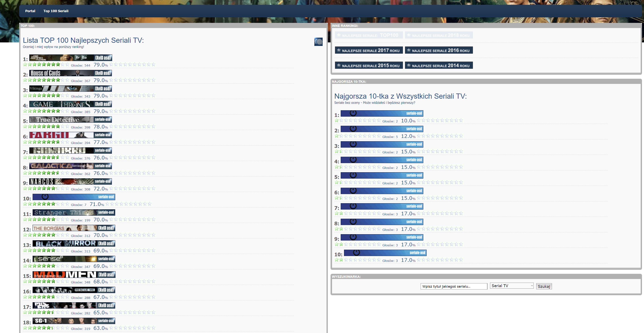Open Najlepsze Seriale 2018 Roku ranking
This screenshot has height=333, width=644.
pyautogui.click(x=438, y=35)
